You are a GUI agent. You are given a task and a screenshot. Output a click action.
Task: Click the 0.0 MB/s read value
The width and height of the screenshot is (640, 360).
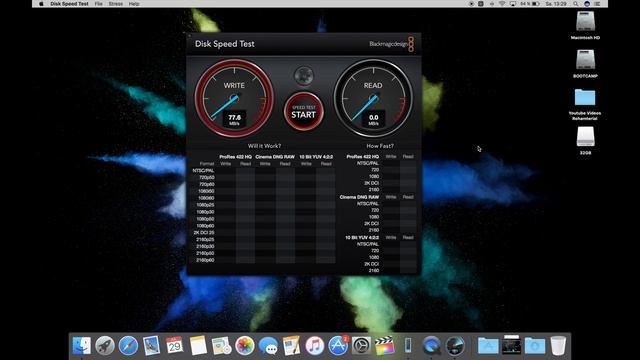373,119
